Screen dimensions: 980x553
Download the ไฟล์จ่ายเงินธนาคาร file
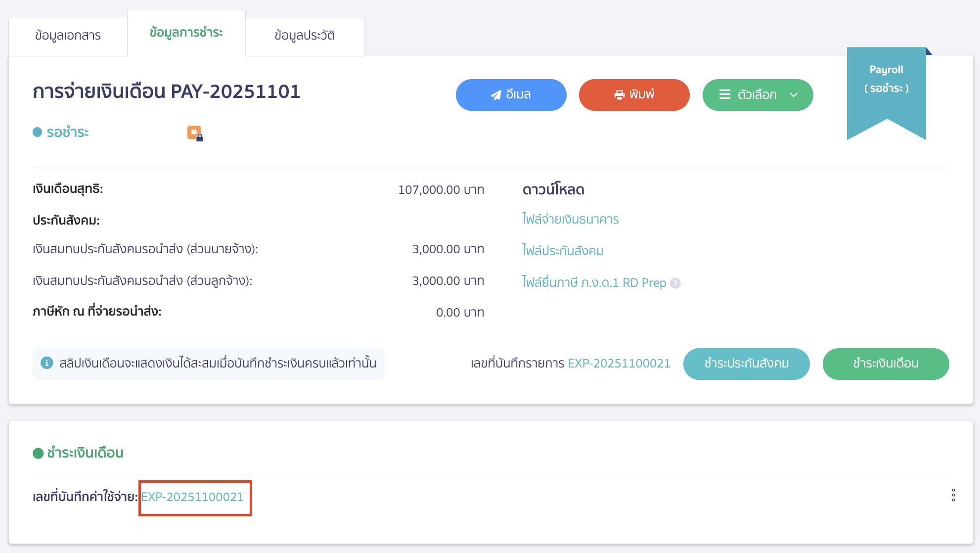click(x=571, y=219)
